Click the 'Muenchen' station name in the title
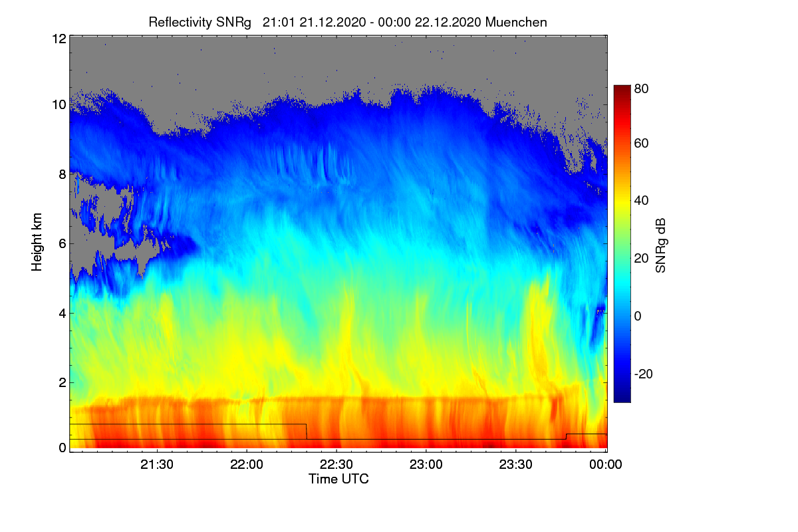The height and width of the screenshot is (532, 798). tap(517, 22)
